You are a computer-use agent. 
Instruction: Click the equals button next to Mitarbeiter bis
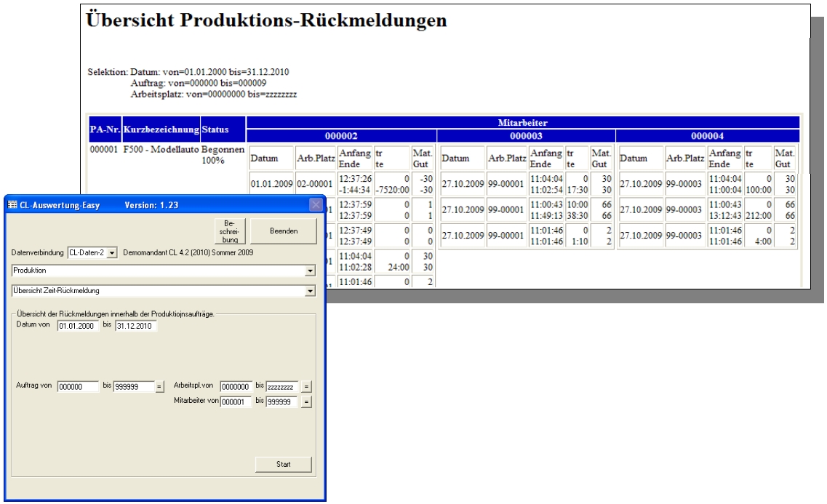click(306, 401)
